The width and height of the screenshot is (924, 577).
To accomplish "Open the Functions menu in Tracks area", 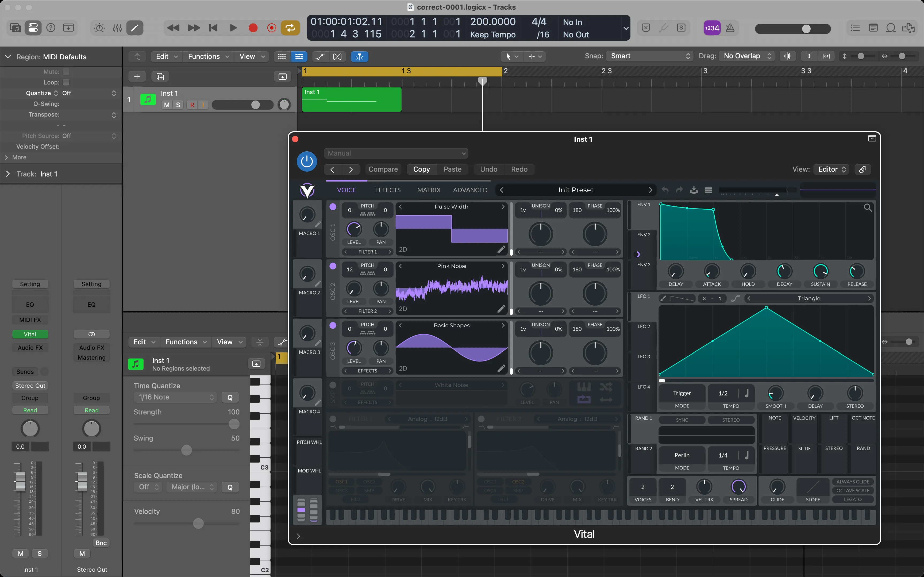I will (208, 56).
